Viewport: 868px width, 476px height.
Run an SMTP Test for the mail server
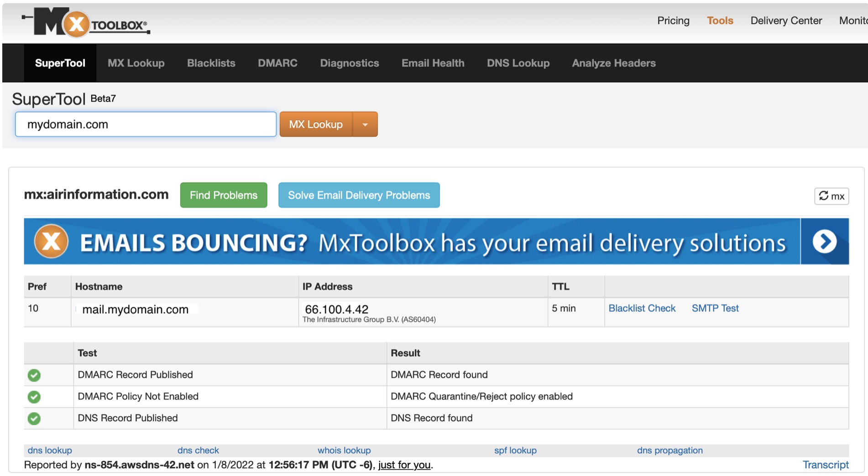click(715, 308)
